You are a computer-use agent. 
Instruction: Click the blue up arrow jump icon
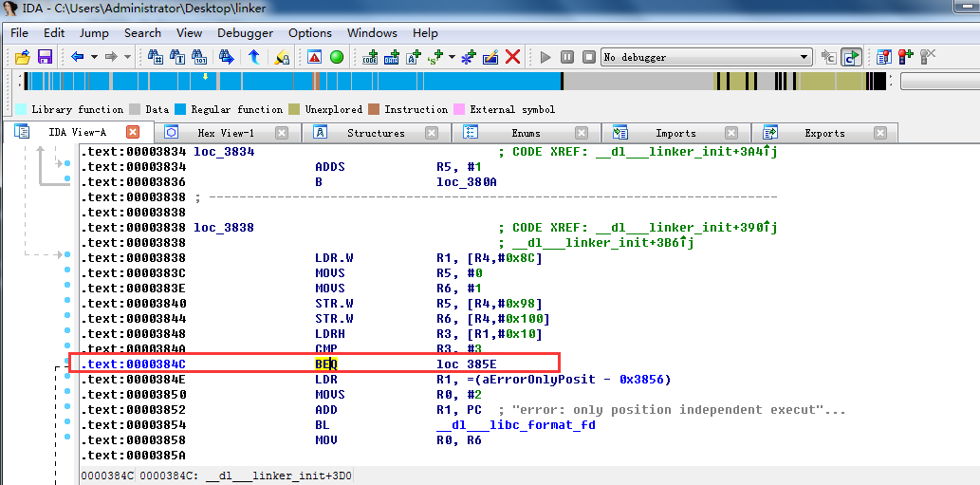pos(254,58)
